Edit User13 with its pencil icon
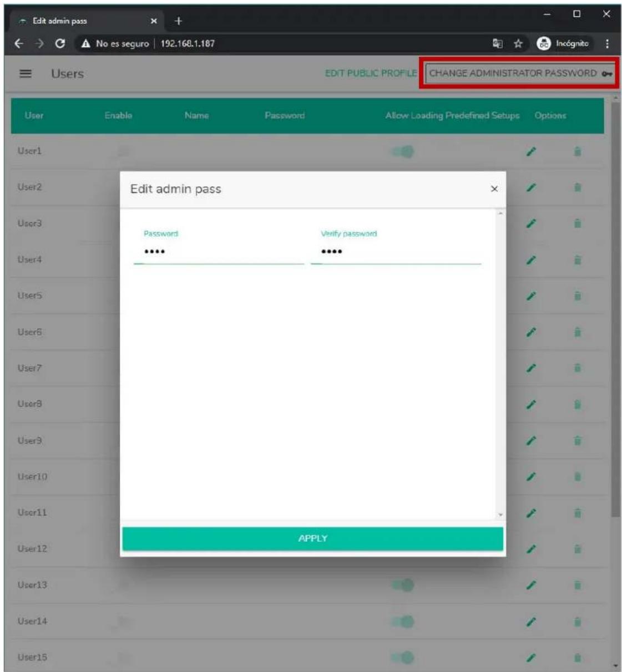Image resolution: width=622 pixels, height=672 pixels. 531,585
